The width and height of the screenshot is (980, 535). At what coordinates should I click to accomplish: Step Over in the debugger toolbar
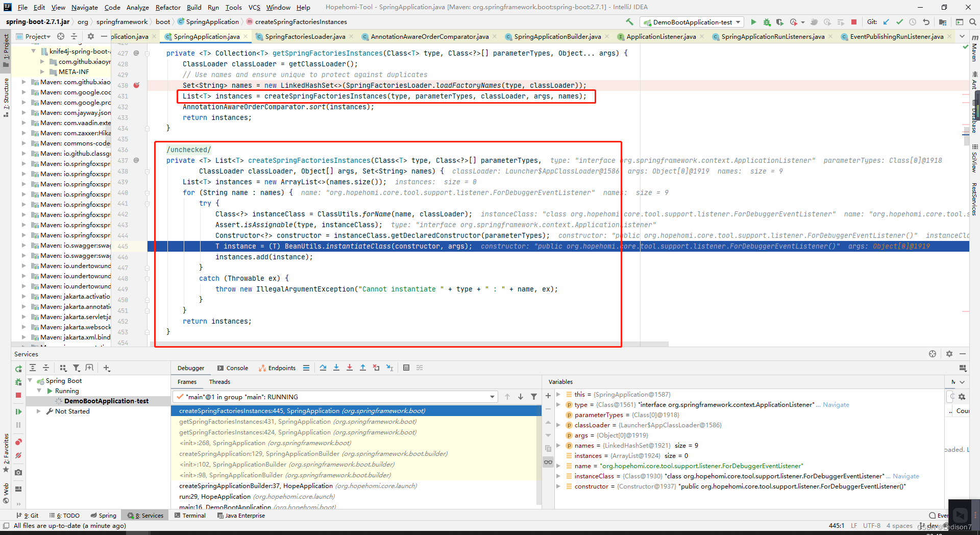click(x=323, y=368)
